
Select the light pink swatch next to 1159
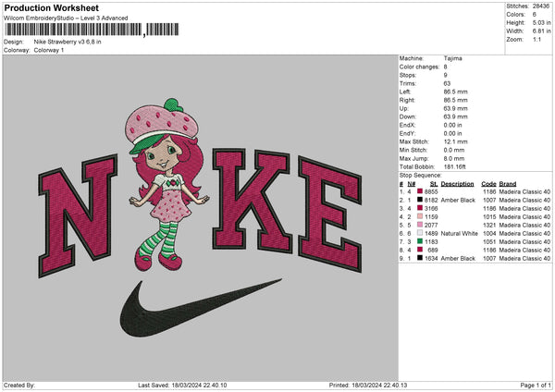(420, 216)
